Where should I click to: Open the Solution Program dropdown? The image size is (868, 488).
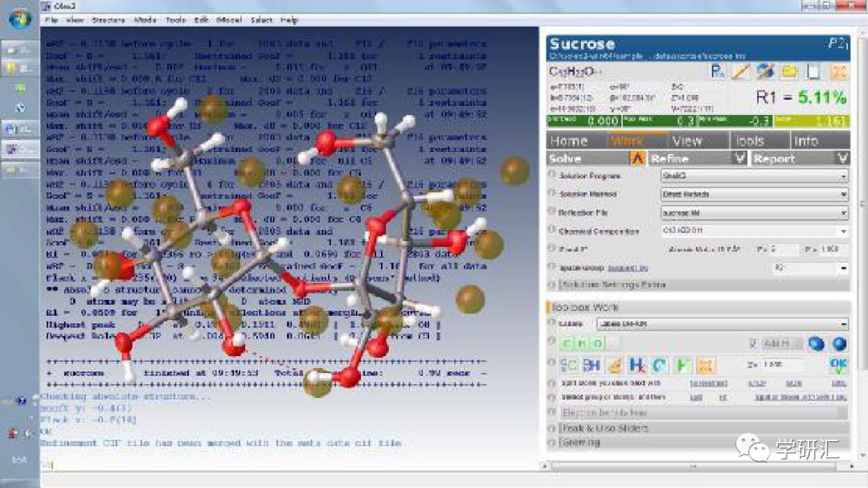[x=755, y=175]
